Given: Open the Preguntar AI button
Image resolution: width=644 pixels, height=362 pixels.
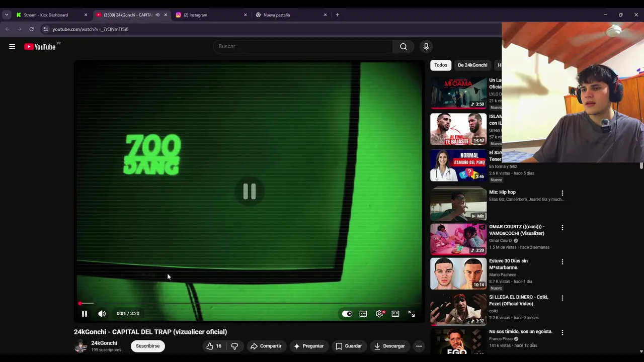Looking at the screenshot, I should pos(308,346).
